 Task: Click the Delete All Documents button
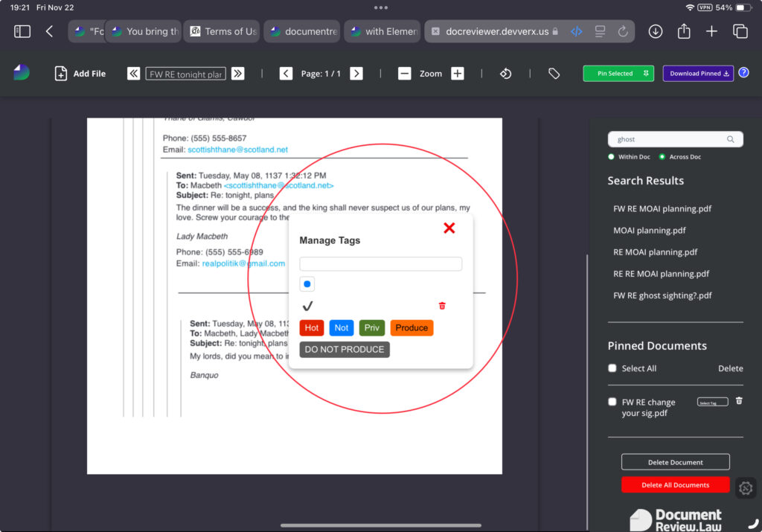675,485
